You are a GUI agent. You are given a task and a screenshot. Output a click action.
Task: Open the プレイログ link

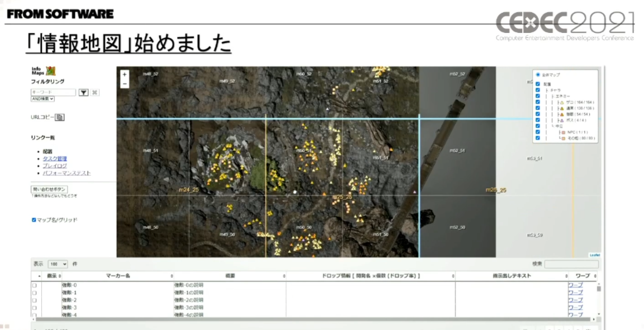(55, 166)
